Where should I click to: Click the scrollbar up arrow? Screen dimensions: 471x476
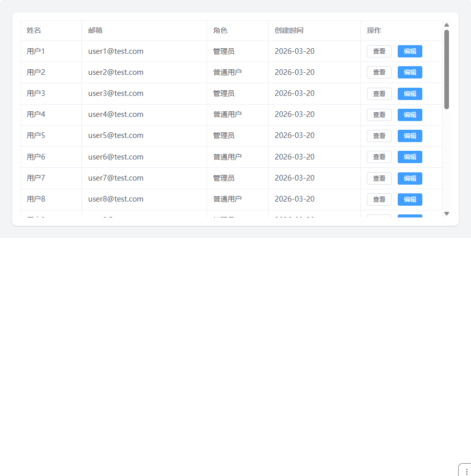446,25
